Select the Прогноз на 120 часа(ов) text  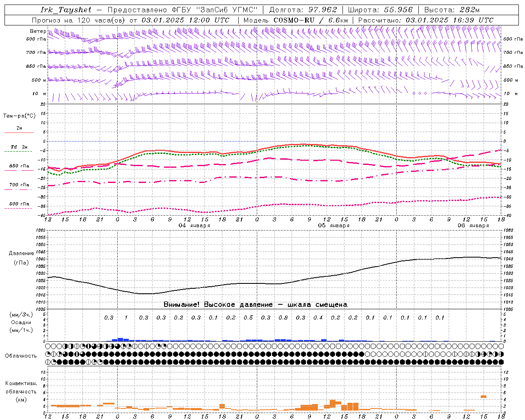click(79, 20)
